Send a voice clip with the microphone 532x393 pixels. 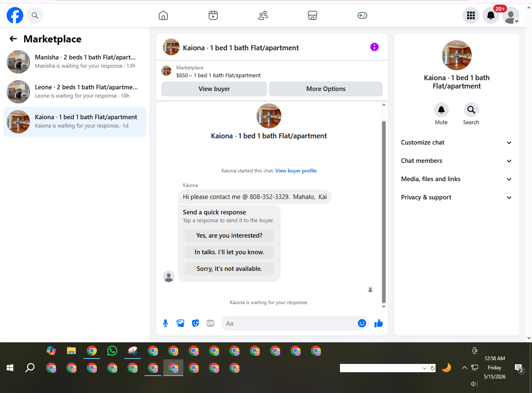(165, 323)
